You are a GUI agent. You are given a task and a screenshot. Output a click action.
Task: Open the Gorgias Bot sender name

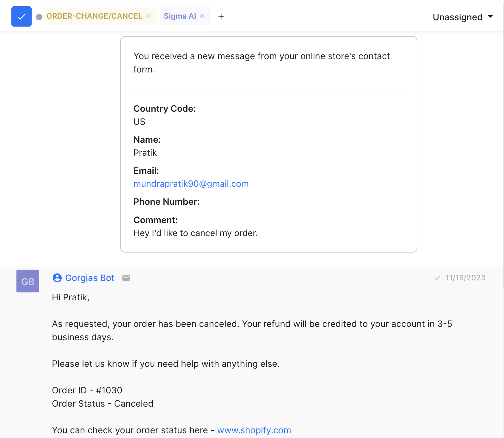coord(90,278)
